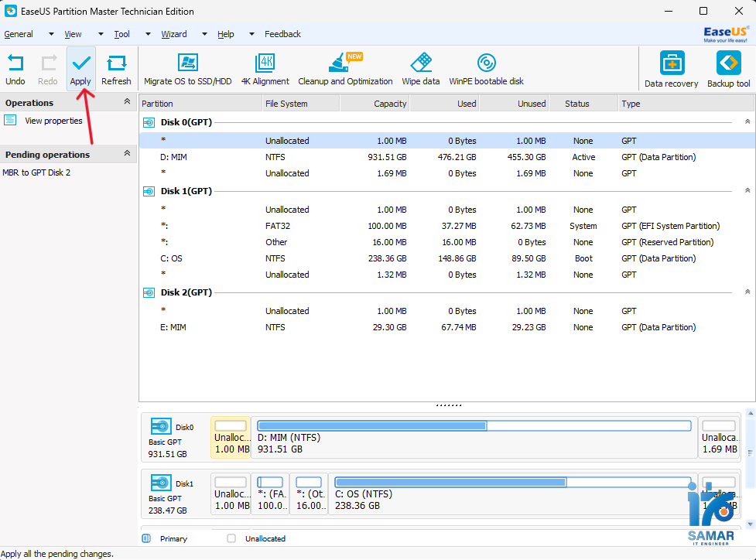Click the Refresh toolbar icon

[116, 68]
